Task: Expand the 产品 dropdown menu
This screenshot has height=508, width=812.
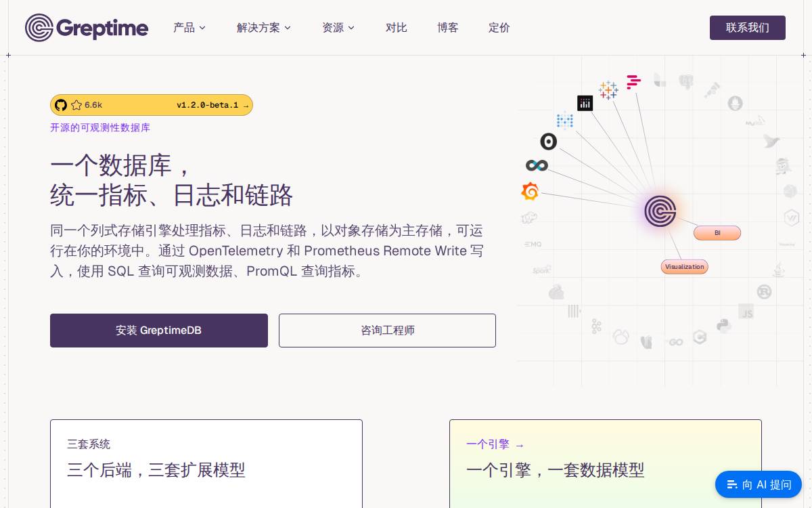Action: click(x=189, y=28)
